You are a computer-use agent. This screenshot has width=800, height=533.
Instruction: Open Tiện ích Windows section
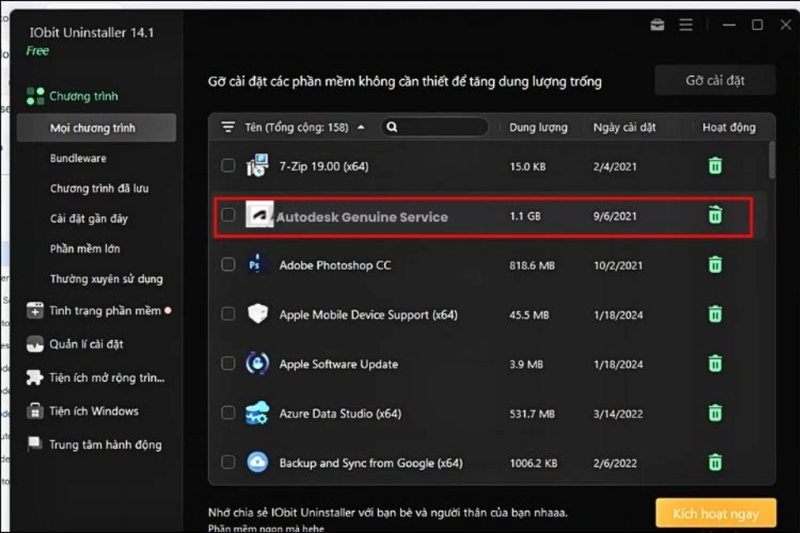(93, 411)
